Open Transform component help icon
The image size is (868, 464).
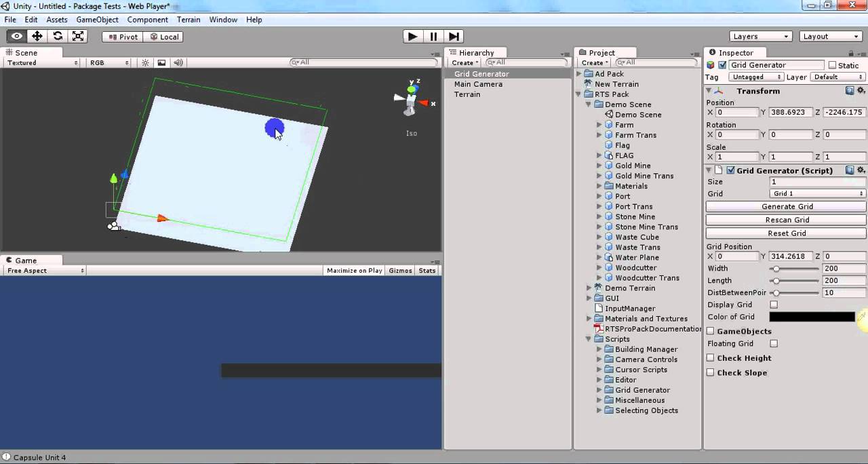[850, 91]
